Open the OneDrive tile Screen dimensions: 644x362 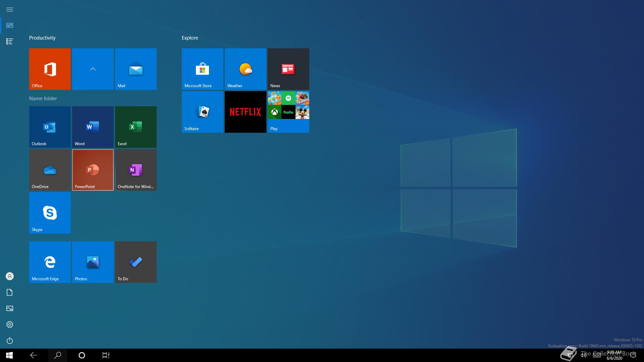50,170
